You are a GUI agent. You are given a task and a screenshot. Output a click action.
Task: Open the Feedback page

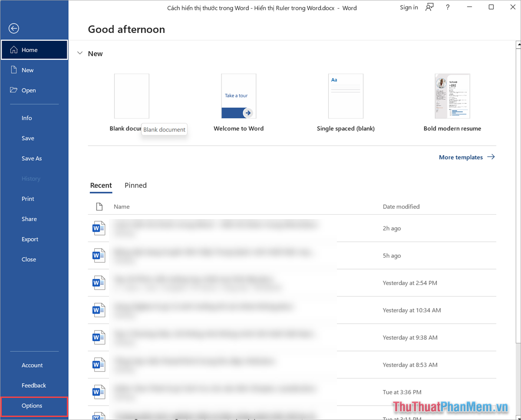click(x=34, y=385)
